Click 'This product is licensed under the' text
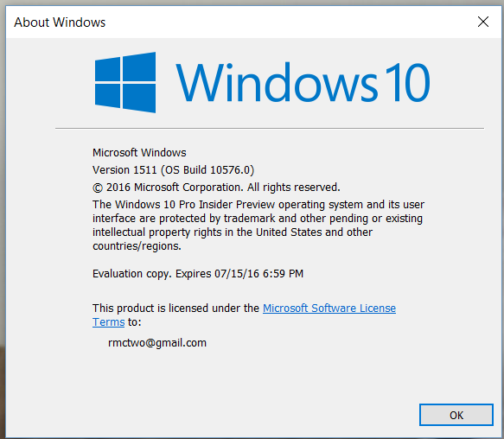This screenshot has height=439, width=504. pos(175,309)
